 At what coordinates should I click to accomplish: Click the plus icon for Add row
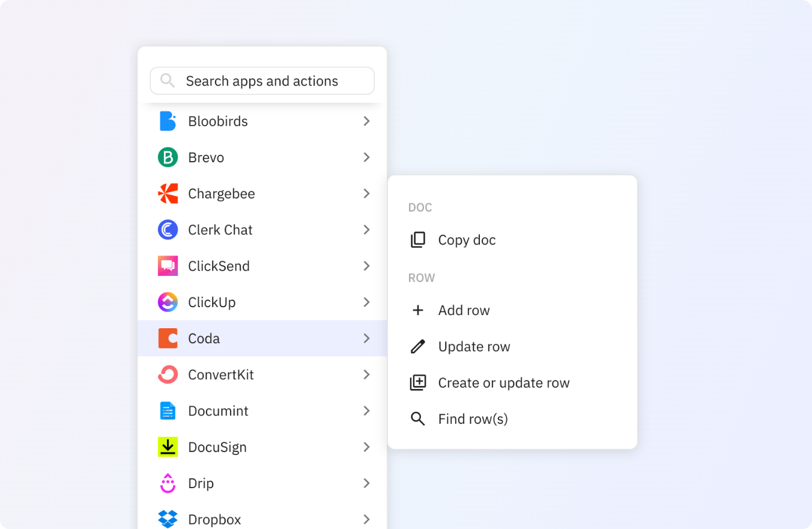(x=417, y=310)
